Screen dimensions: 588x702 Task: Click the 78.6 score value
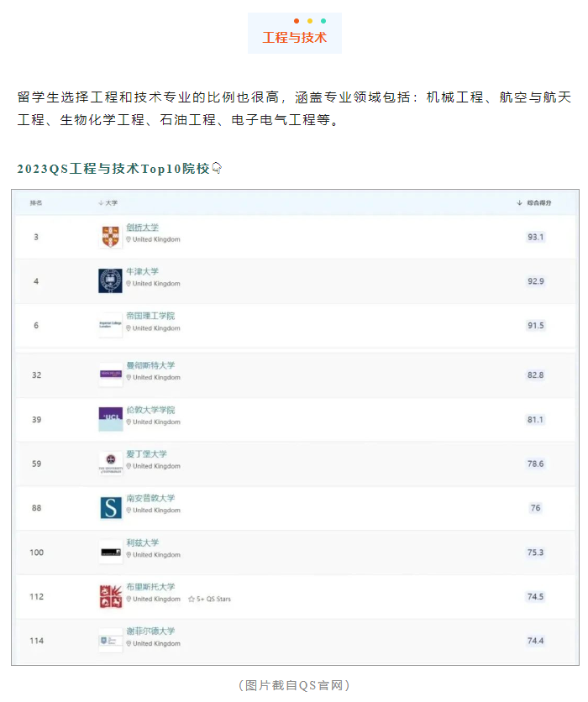coord(536,464)
